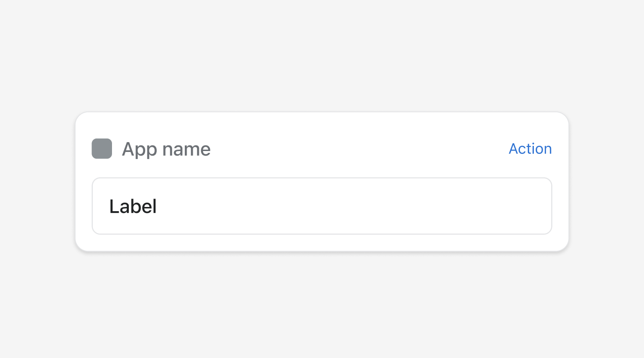The image size is (644, 358).
Task: Open the Action link
Action: point(530,149)
